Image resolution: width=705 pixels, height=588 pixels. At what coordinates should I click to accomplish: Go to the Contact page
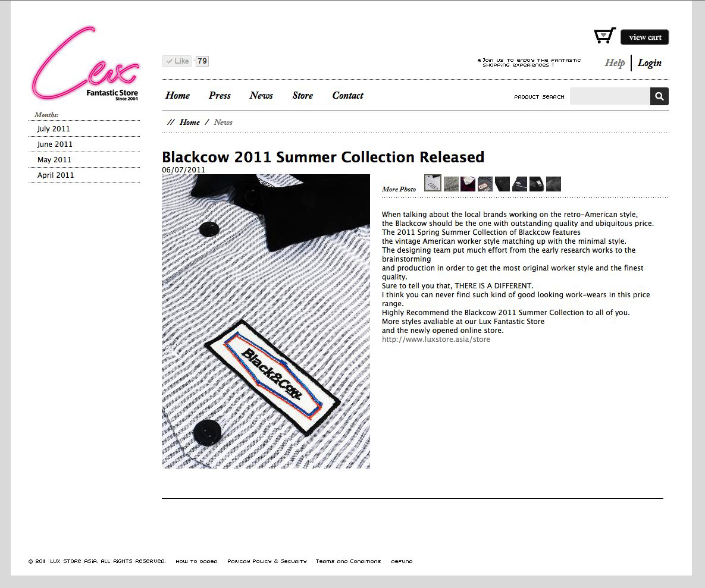pyautogui.click(x=348, y=95)
